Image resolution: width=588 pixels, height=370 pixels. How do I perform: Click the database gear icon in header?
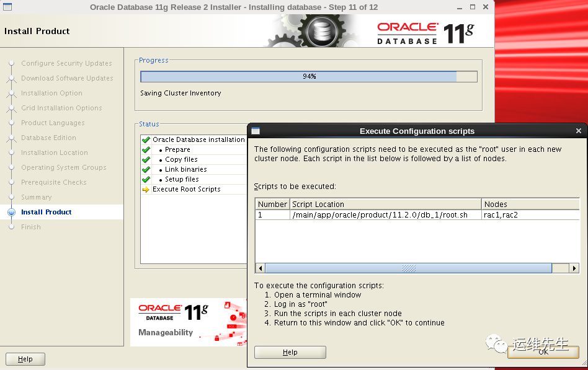(322, 31)
